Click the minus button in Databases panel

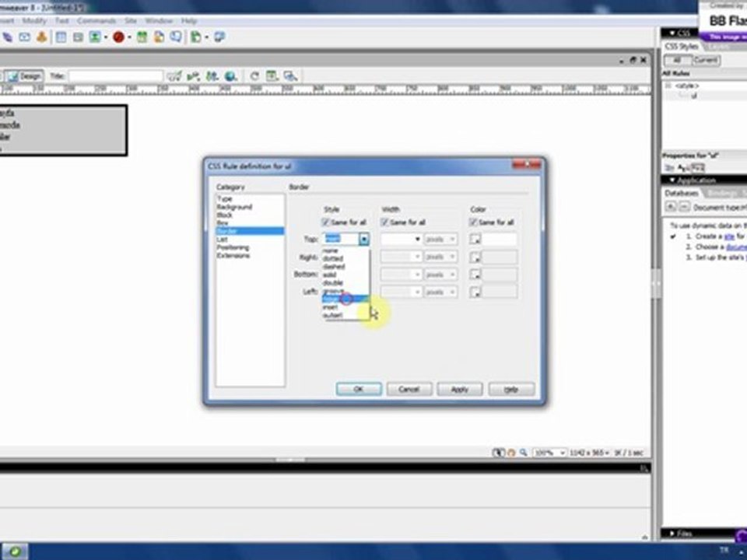click(x=684, y=207)
